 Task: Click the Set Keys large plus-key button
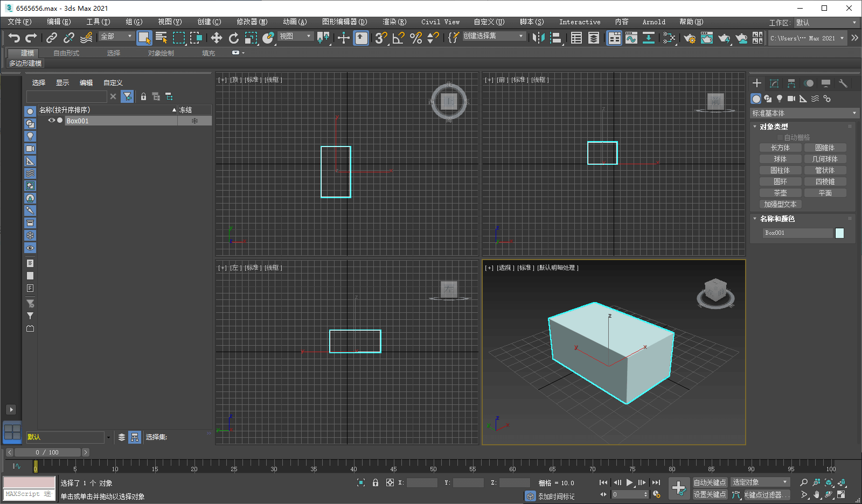point(679,488)
